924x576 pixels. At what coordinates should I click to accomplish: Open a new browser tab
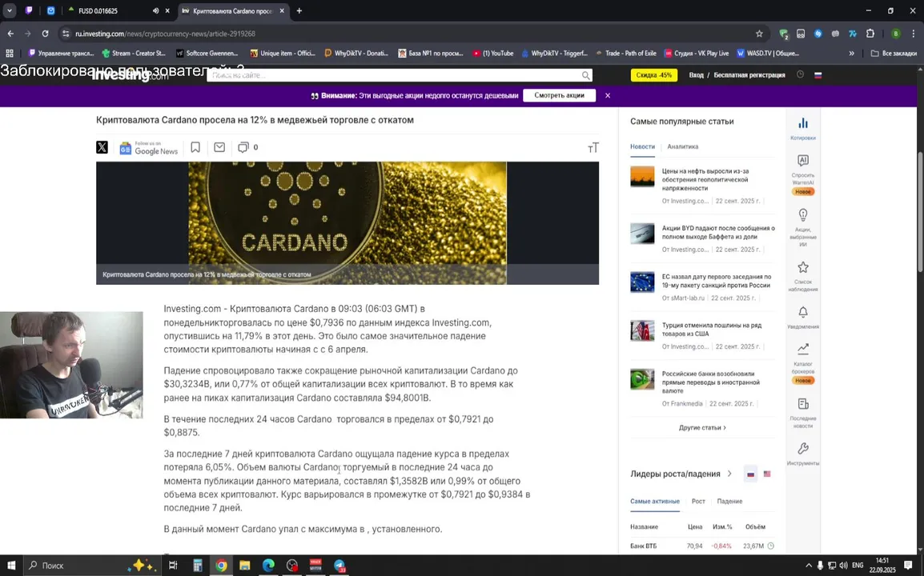pyautogui.click(x=299, y=10)
